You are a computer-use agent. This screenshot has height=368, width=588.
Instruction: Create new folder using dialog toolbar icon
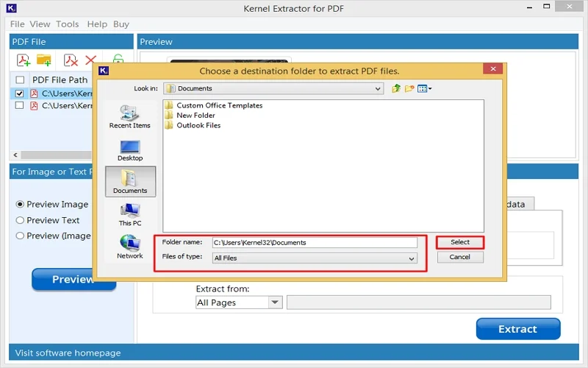[x=409, y=88]
